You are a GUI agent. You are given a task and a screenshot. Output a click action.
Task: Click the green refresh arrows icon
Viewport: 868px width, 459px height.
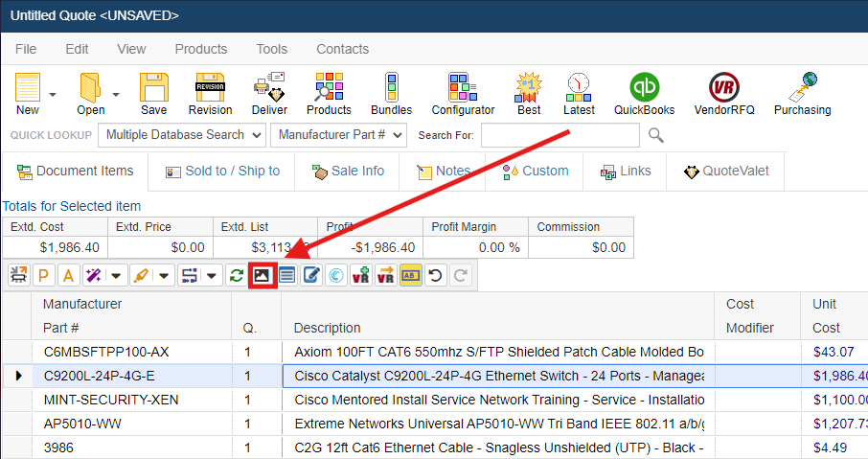click(236, 276)
